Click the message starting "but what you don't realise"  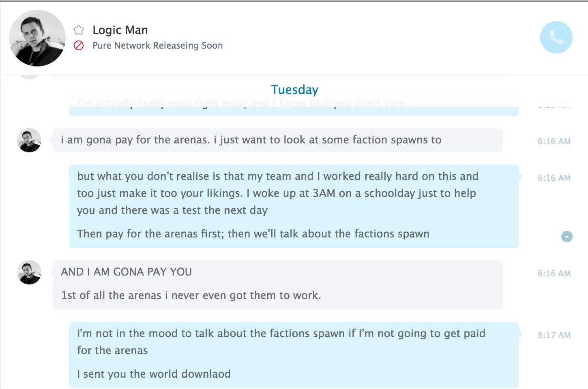277,193
